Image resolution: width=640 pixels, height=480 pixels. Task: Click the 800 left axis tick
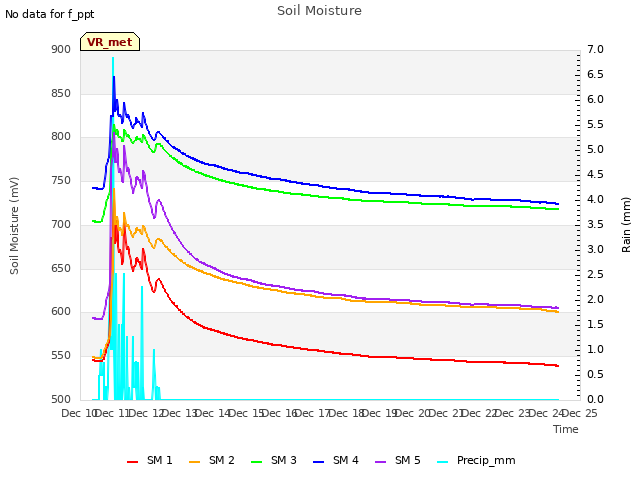61,137
